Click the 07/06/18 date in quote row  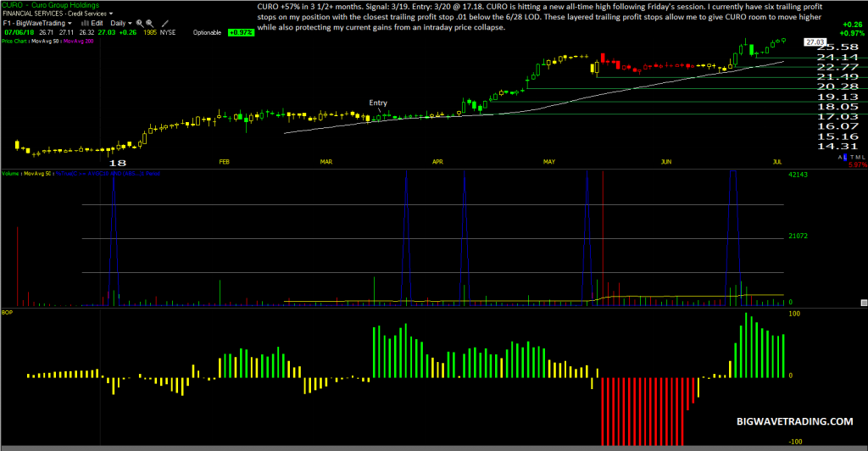19,33
